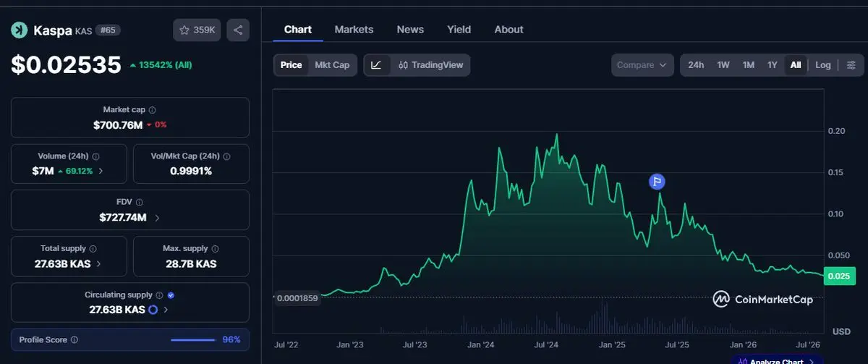Expand FDV details chevron

[158, 217]
